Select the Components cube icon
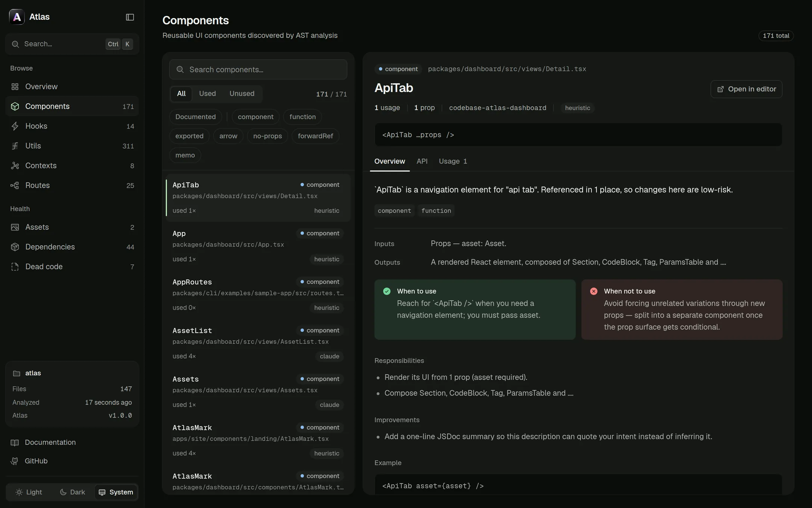This screenshot has height=508, width=812. point(15,106)
